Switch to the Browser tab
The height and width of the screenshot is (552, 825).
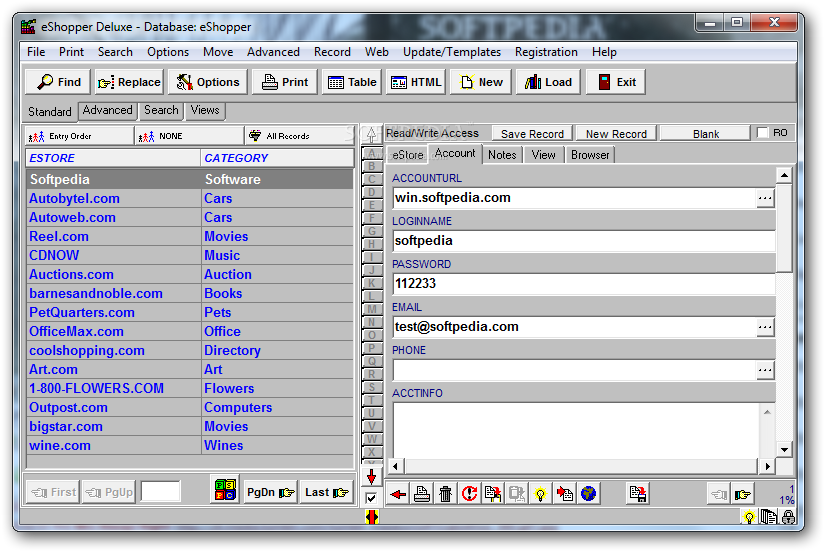coord(590,155)
